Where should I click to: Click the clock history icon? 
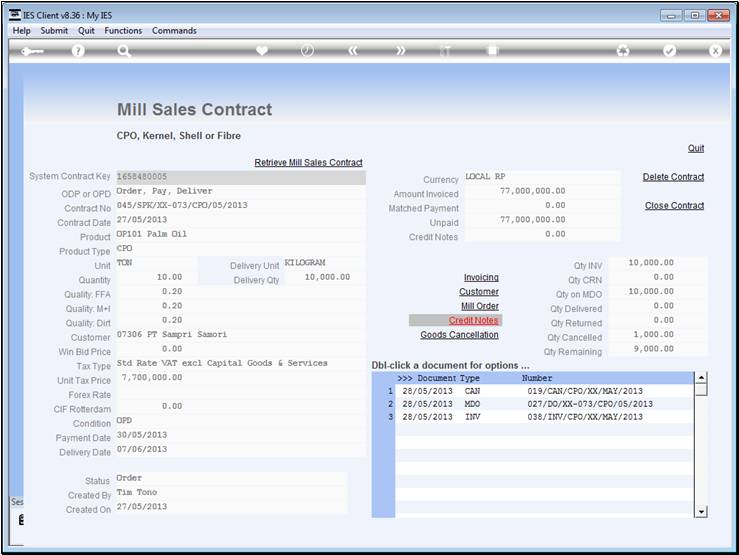[x=307, y=50]
